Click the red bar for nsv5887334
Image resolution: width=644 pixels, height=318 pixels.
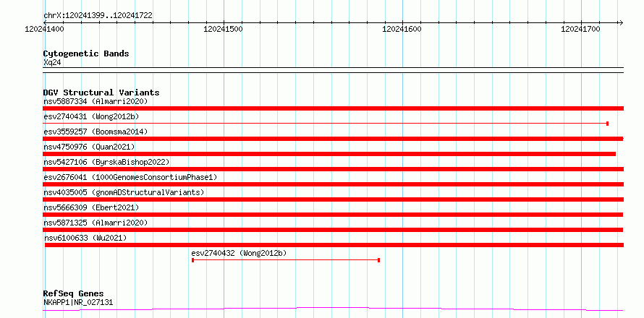[x=334, y=108]
